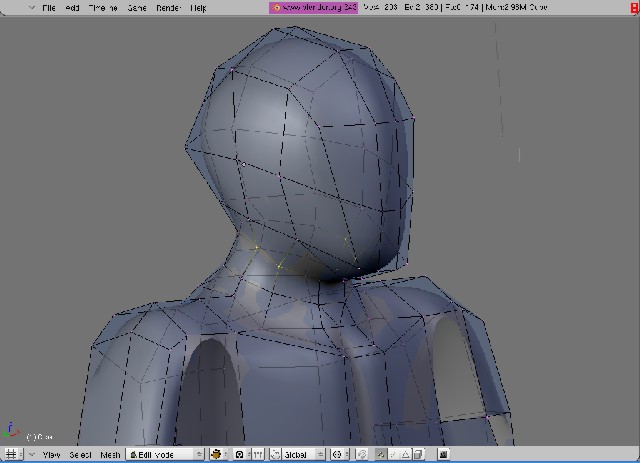The image size is (640, 463).
Task: Open the pivot point selector
Action: pyautogui.click(x=240, y=454)
